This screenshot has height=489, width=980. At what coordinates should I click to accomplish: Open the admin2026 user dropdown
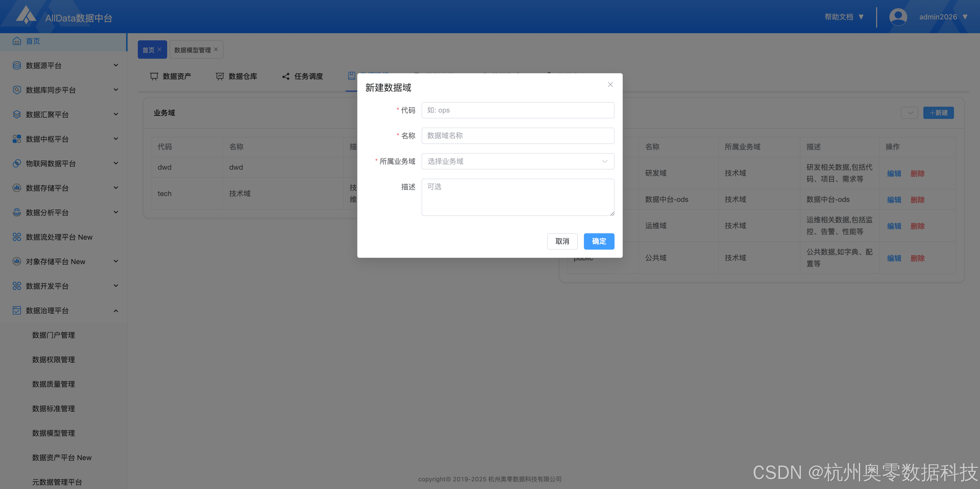pos(944,17)
